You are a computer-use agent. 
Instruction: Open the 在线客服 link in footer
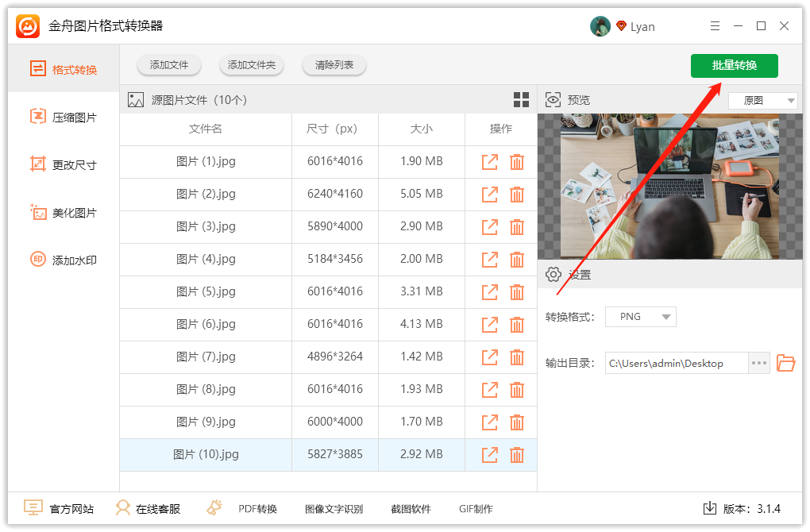click(x=148, y=509)
